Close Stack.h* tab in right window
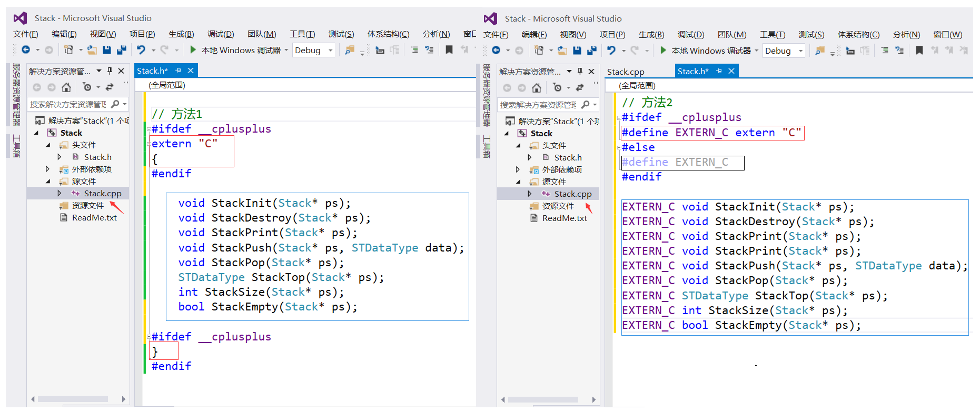 pyautogui.click(x=731, y=71)
